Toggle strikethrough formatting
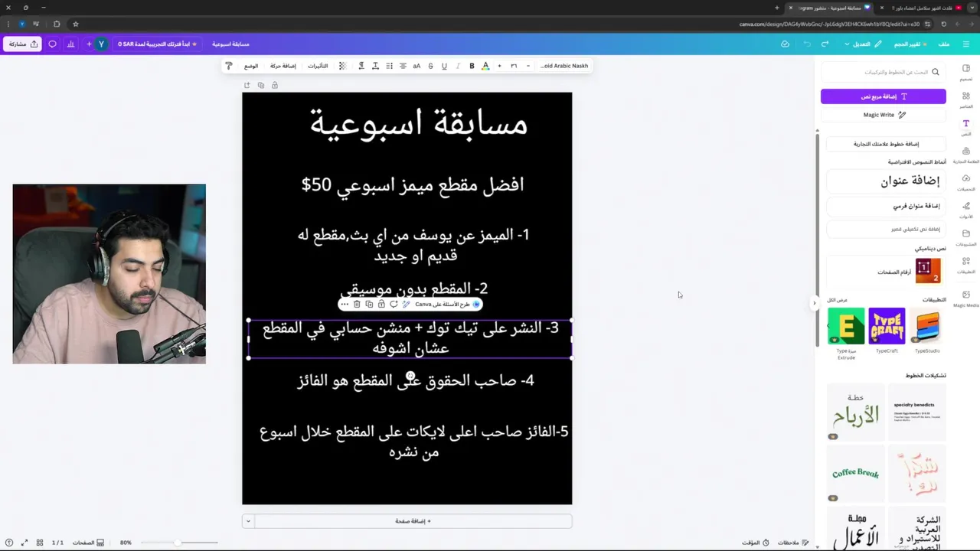 click(430, 66)
